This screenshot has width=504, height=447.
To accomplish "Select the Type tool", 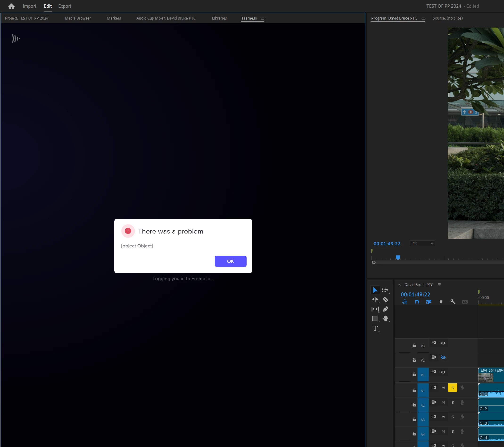I will [375, 328].
